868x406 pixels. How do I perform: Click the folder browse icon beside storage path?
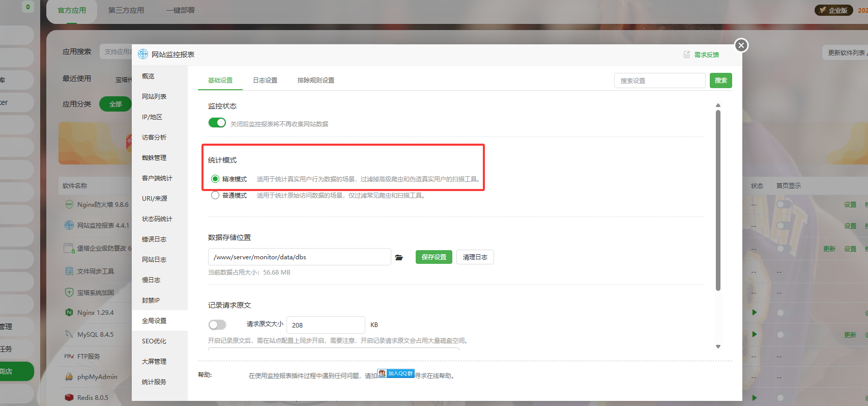(x=399, y=257)
